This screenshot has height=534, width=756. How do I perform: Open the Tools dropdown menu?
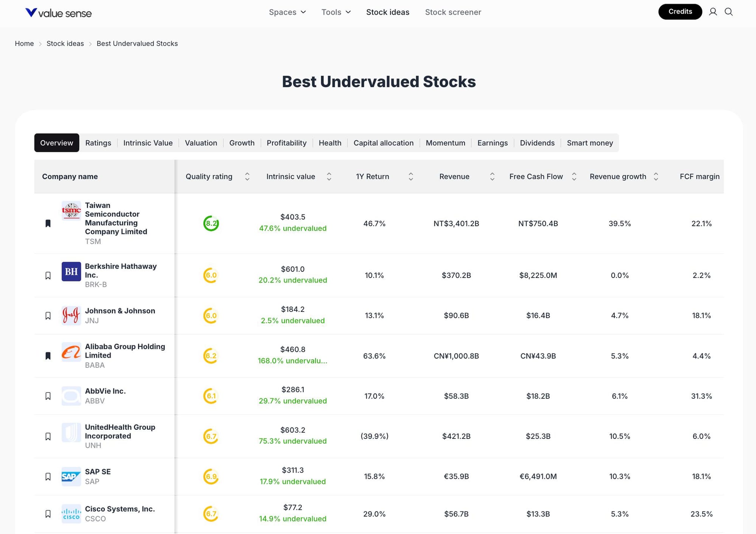336,12
